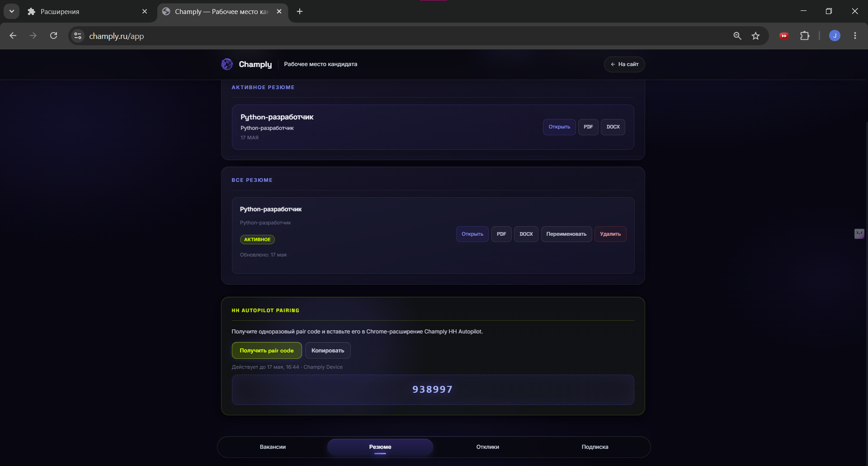Viewport: 868px width, 466px height.
Task: Click the HH AUTOPILOT PAIRING heading
Action: (x=265, y=310)
